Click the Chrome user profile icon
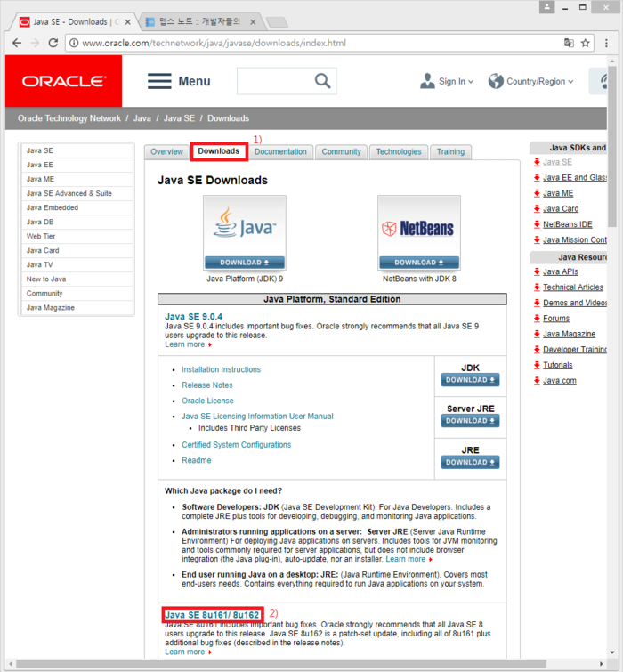Image resolution: width=623 pixels, height=672 pixels. [x=546, y=7]
